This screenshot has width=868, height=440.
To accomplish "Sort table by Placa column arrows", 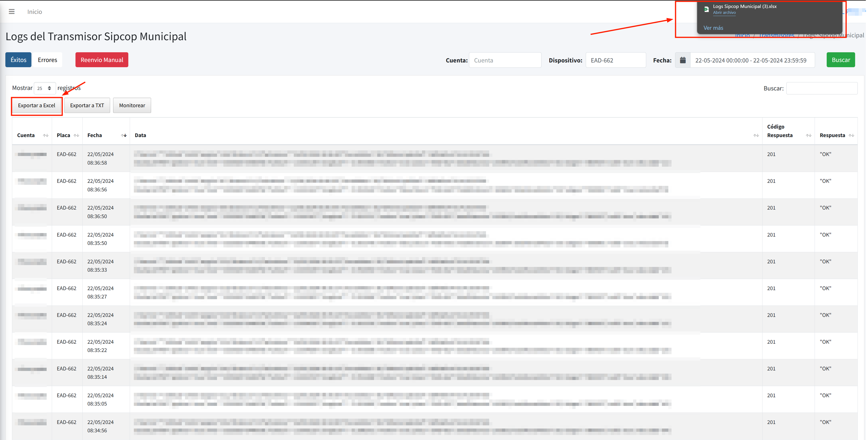I will 76,135.
